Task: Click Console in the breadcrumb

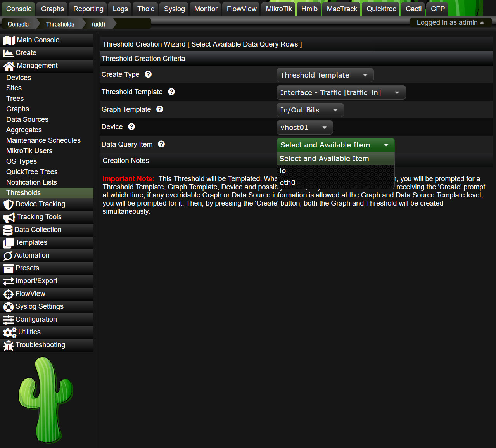Action: point(18,24)
